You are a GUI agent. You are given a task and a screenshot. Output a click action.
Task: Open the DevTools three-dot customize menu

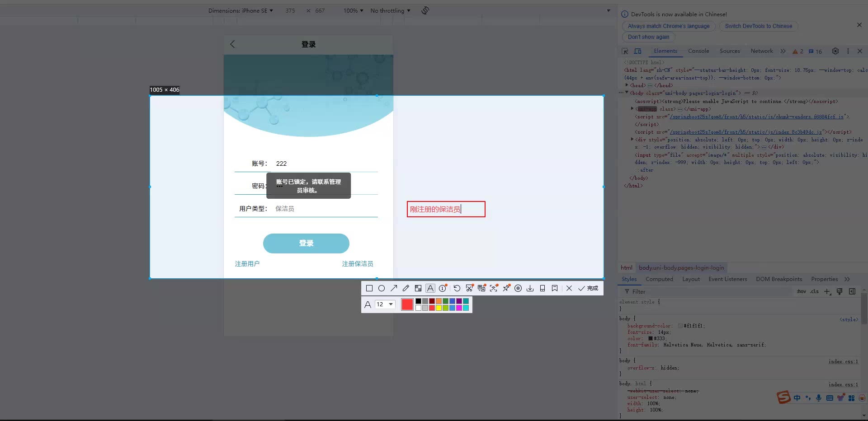pos(848,51)
